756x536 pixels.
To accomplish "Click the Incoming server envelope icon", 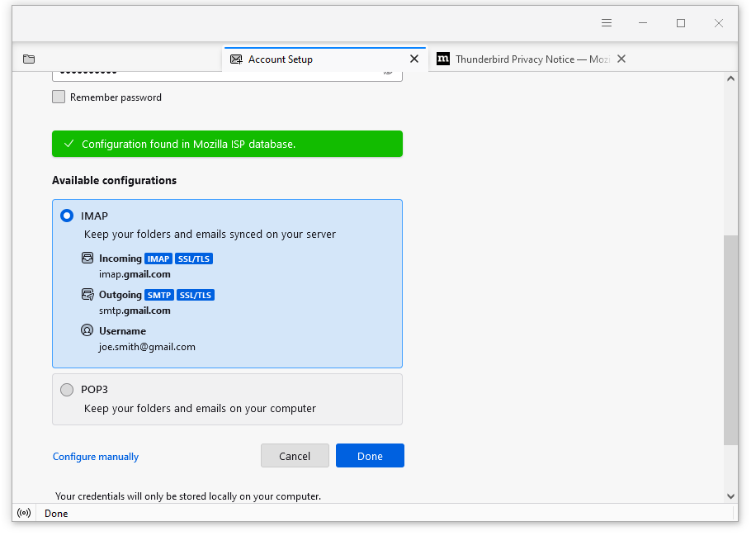I will click(87, 258).
